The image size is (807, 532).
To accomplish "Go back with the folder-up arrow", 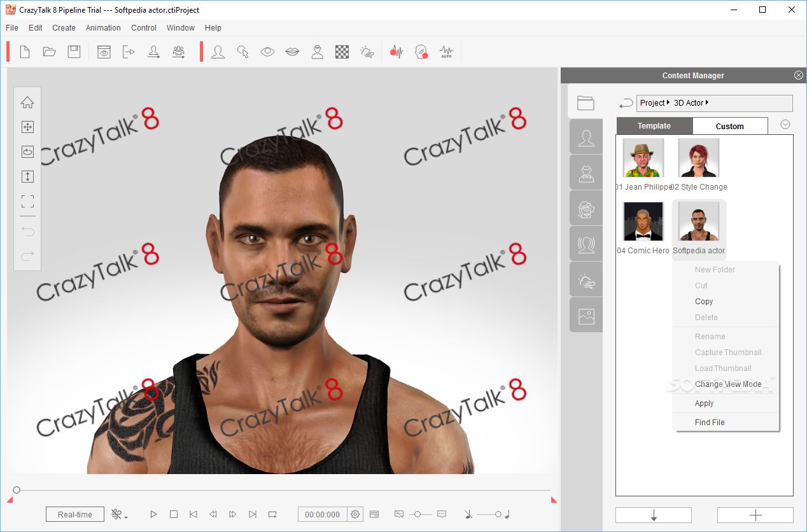I will pos(626,103).
